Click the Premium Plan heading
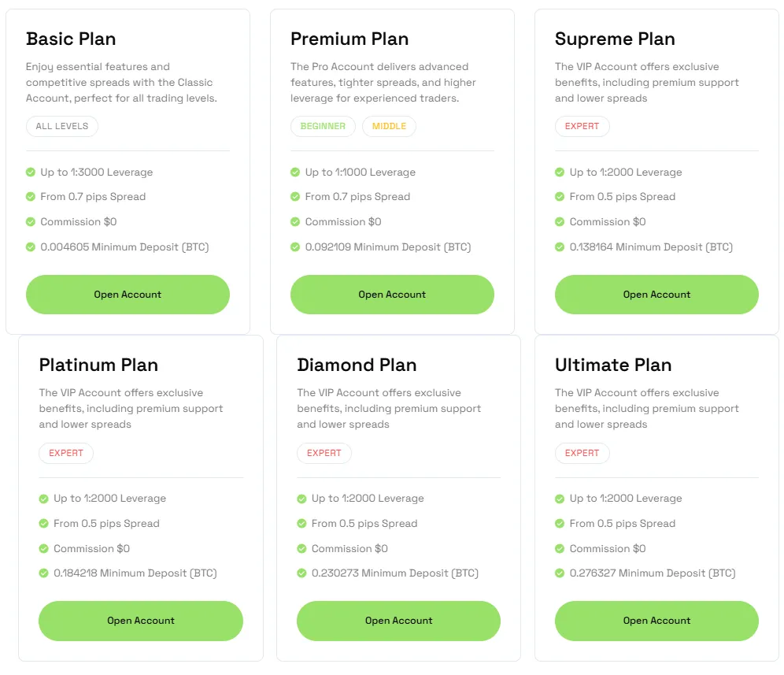The image size is (784, 675). pyautogui.click(x=349, y=39)
